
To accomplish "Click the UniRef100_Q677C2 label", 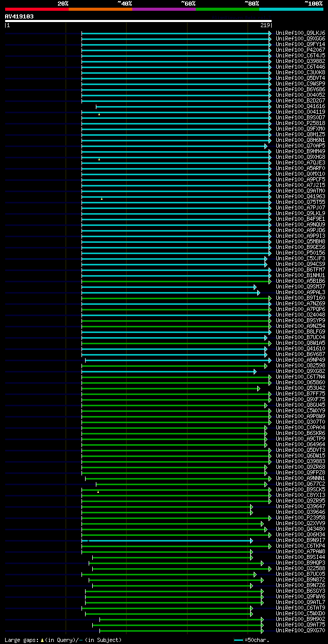I will click(x=300, y=484).
